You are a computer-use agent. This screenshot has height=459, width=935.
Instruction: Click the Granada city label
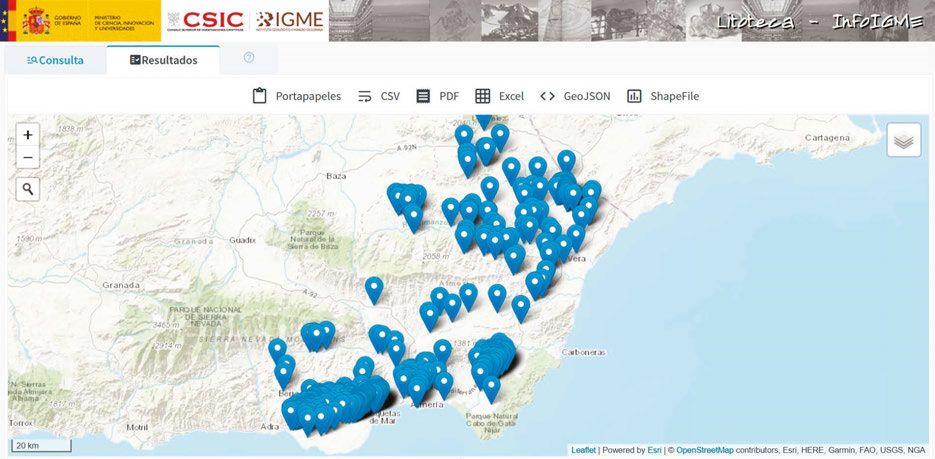[x=120, y=285]
